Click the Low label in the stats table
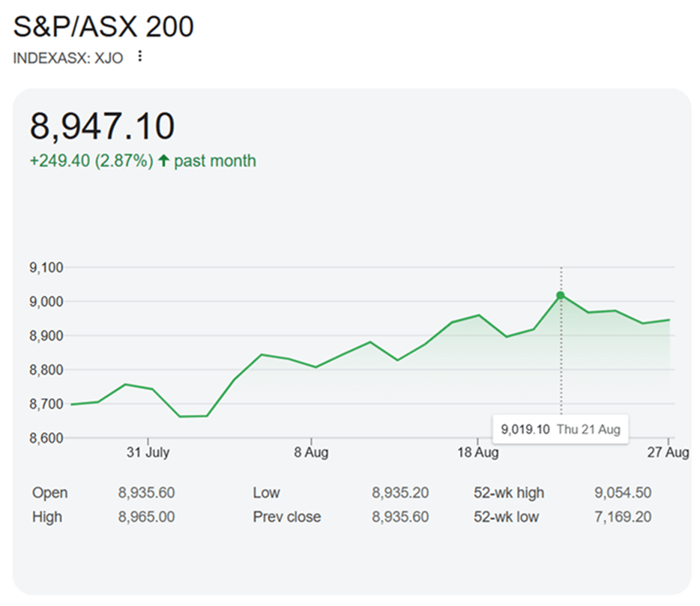The image size is (700, 606). click(x=267, y=493)
